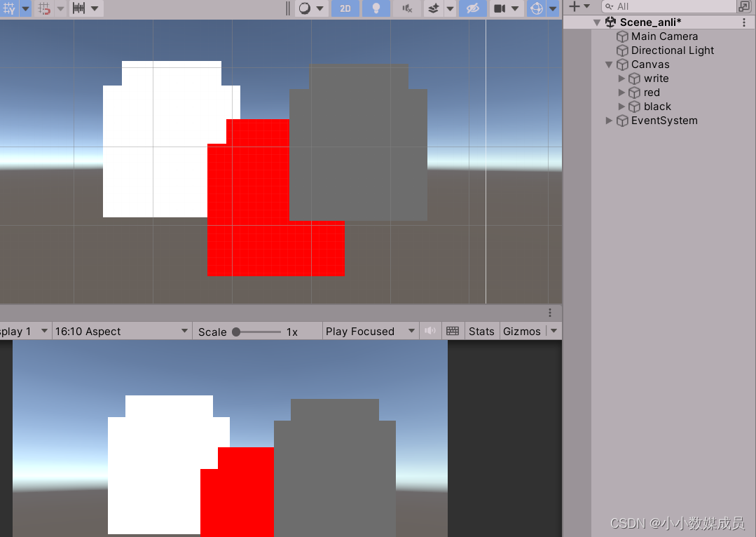
Task: Toggle hidden objects visibility eye icon
Action: coord(473,8)
